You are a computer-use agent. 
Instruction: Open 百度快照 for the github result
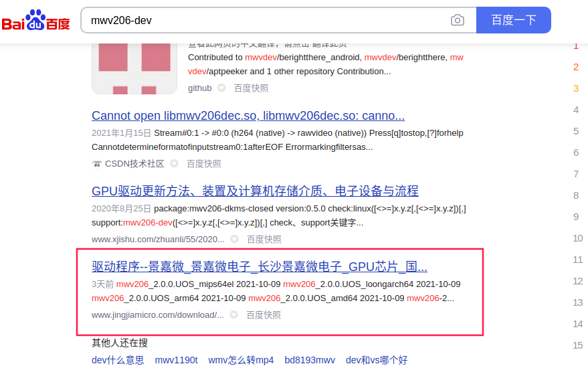(x=252, y=88)
